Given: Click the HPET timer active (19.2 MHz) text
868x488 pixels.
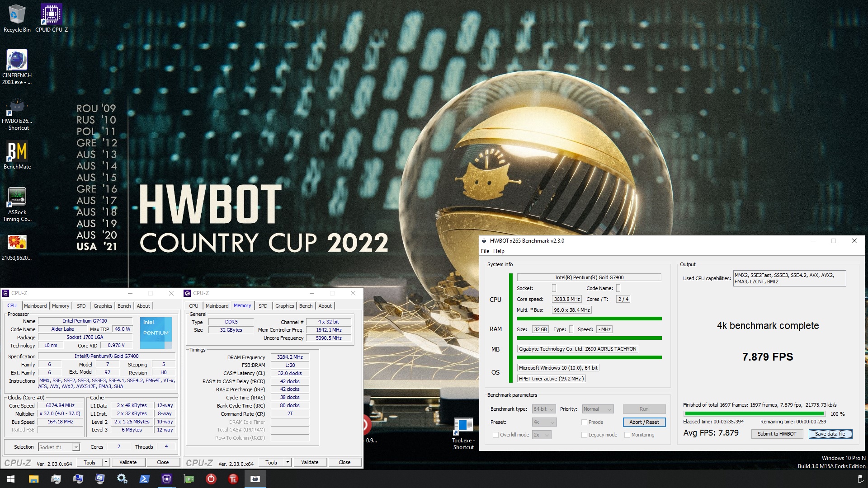Looking at the screenshot, I should coord(551,379).
